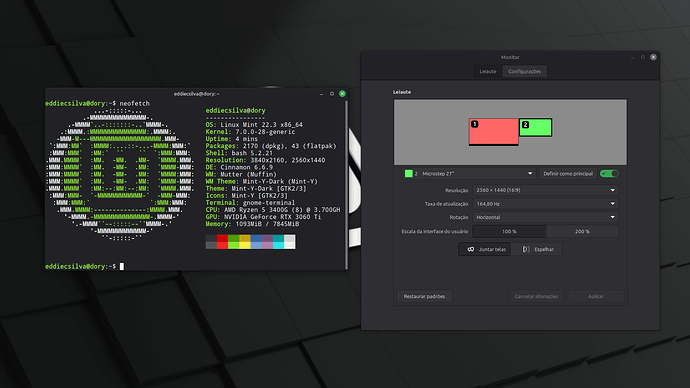Open the Microstep 27" monitor selector

(x=469, y=174)
